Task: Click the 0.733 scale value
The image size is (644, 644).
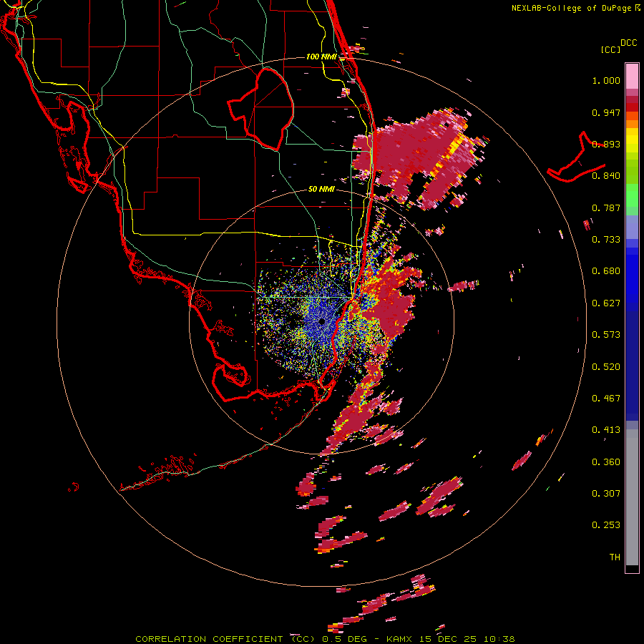Action: click(x=606, y=240)
